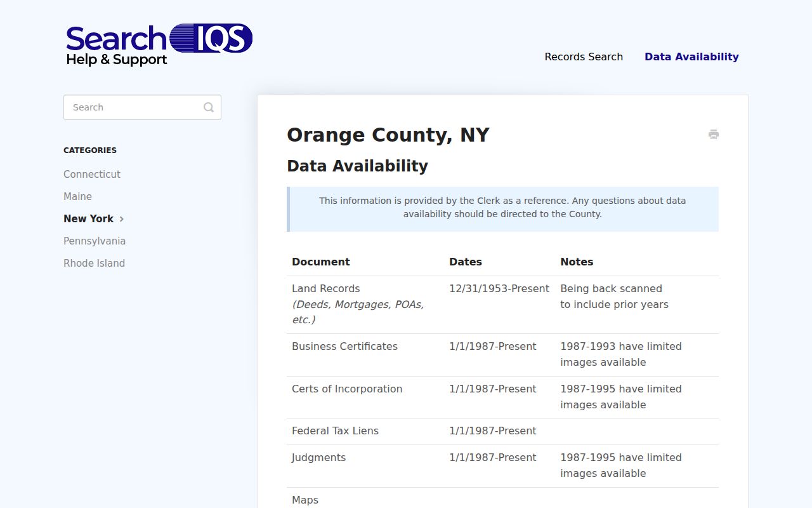Click the CATEGORIES sidebar heading
The width and height of the screenshot is (812, 508).
coord(90,150)
